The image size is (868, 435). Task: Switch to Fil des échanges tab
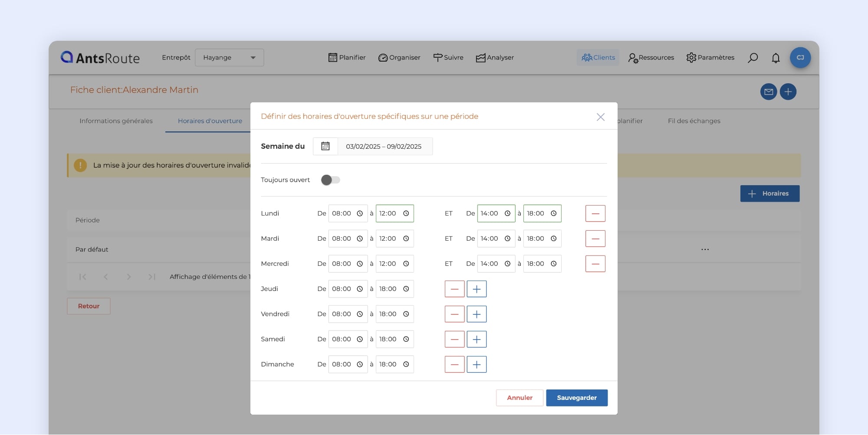tap(694, 121)
